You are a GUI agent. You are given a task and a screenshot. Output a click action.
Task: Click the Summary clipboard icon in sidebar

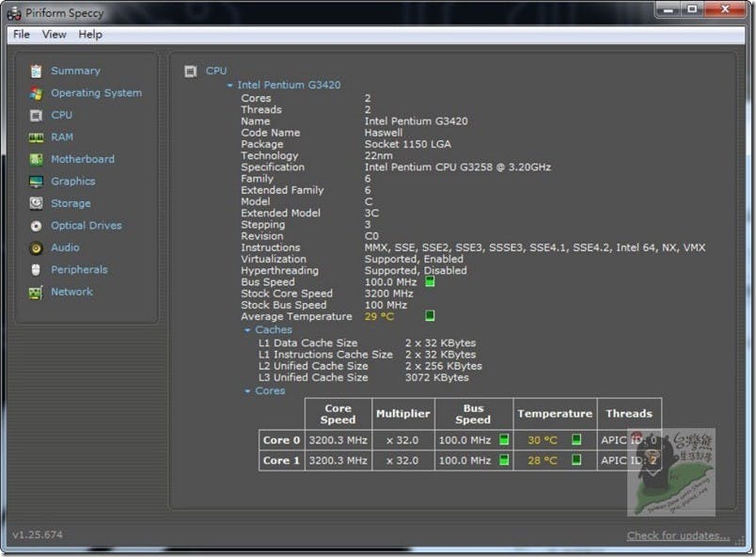pos(36,72)
